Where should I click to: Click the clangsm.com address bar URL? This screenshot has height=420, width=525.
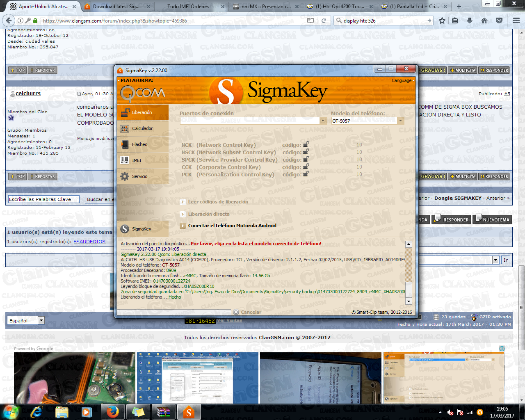[x=115, y=21]
